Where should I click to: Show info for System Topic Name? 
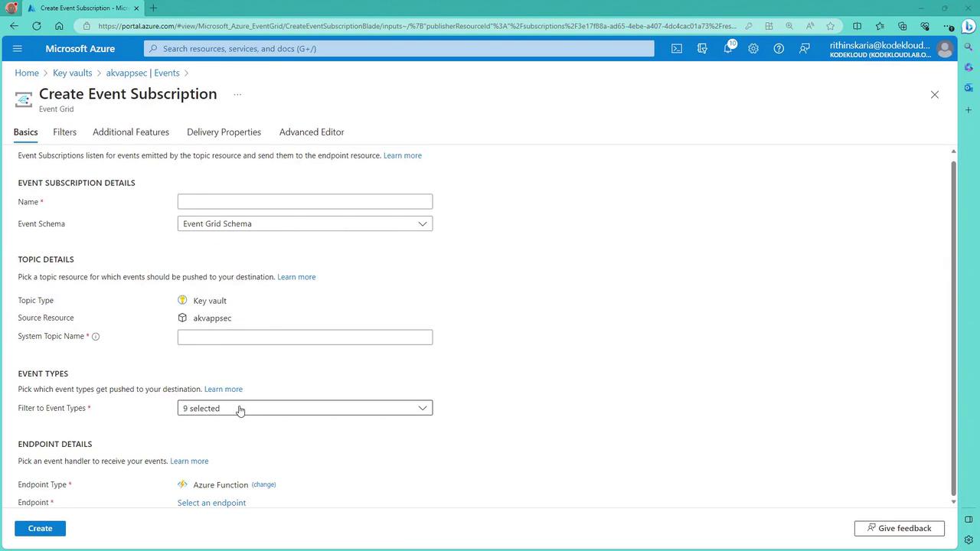(x=96, y=337)
